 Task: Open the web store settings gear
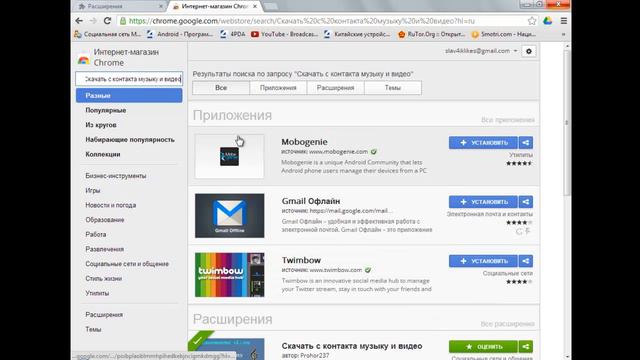point(529,51)
